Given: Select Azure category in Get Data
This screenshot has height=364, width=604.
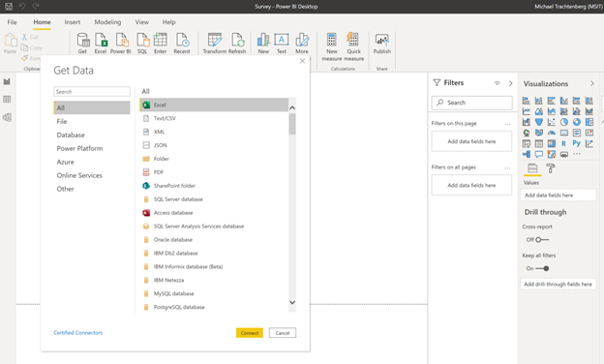Looking at the screenshot, I should point(92,162).
